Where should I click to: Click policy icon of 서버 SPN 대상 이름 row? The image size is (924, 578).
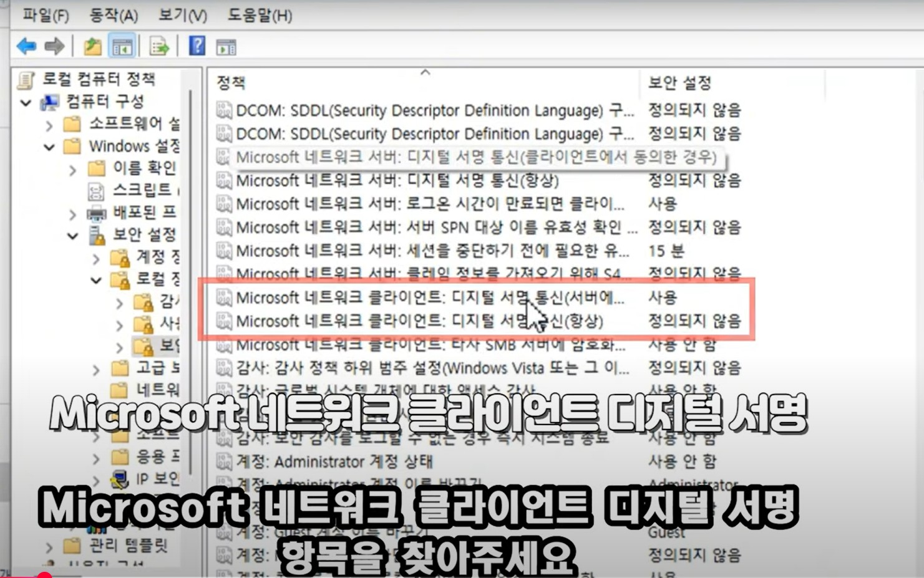pyautogui.click(x=224, y=228)
